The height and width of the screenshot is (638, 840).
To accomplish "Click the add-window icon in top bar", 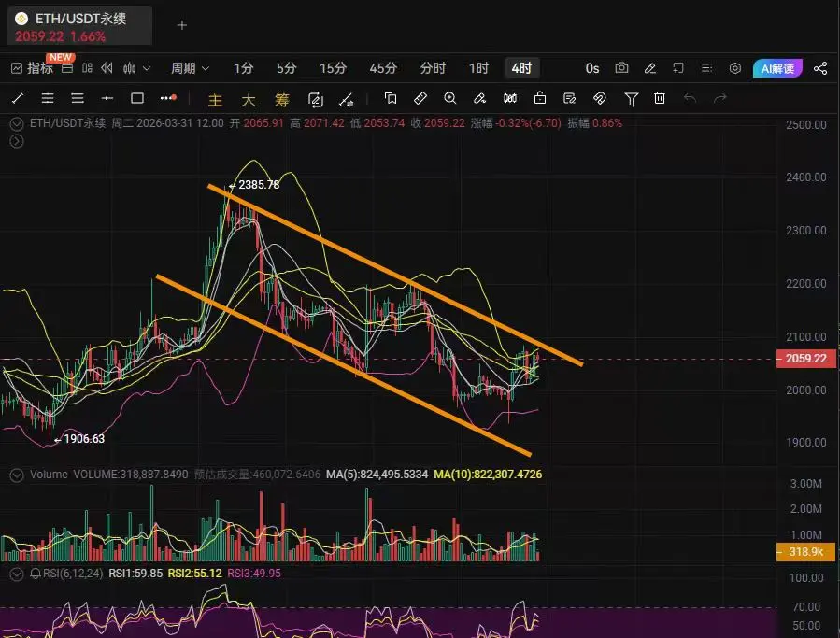I will [x=678, y=68].
